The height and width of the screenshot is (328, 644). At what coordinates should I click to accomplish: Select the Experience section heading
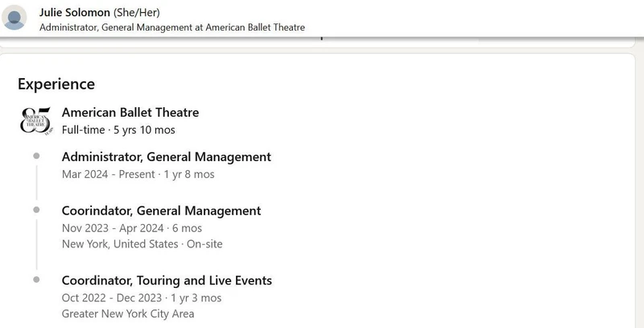click(x=56, y=84)
